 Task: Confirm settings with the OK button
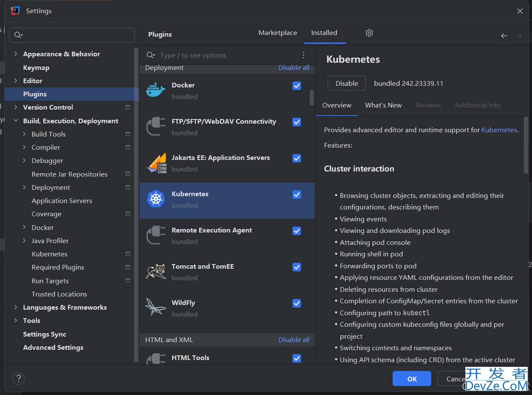point(412,378)
